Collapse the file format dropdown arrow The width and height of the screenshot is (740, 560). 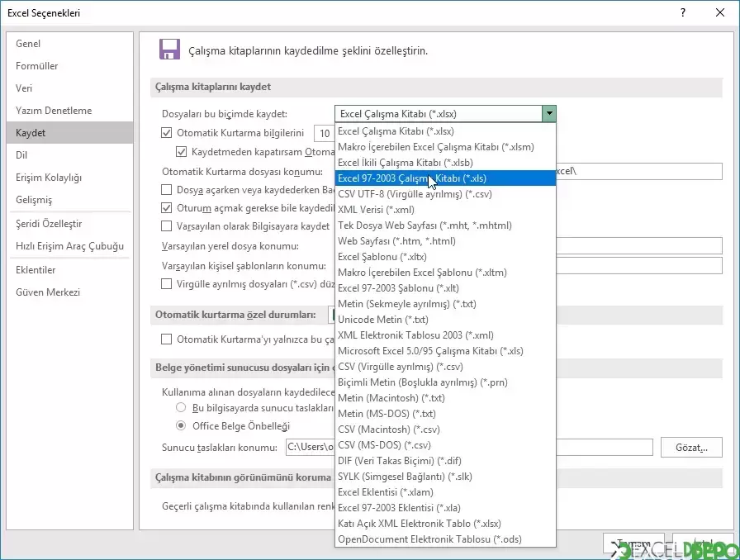click(x=549, y=114)
